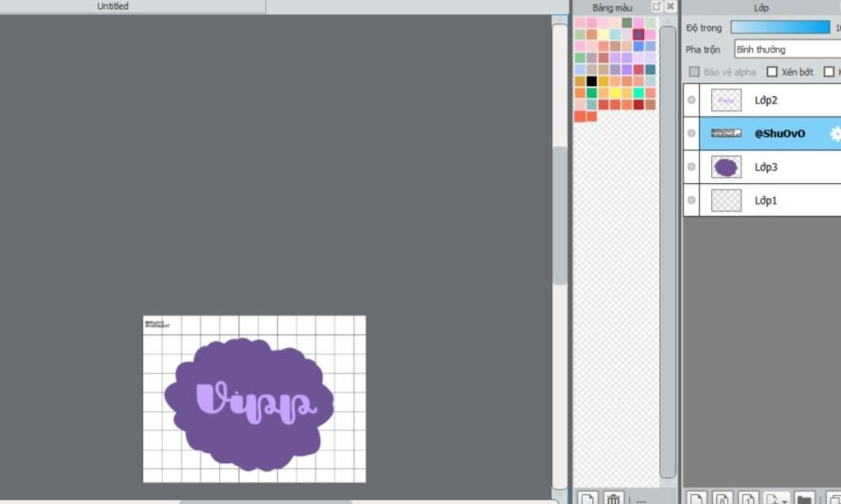
Task: Choose the bright yellow swatch
Action: tap(615, 93)
